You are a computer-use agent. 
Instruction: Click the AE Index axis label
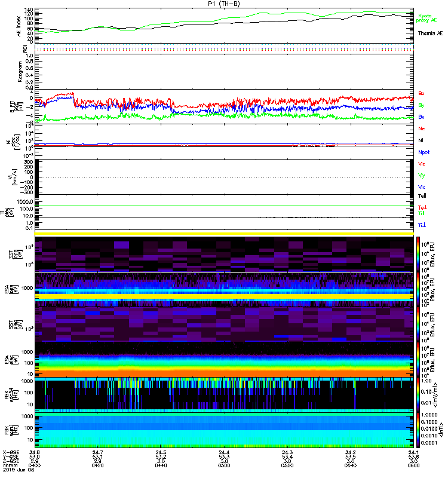pos(19,26)
